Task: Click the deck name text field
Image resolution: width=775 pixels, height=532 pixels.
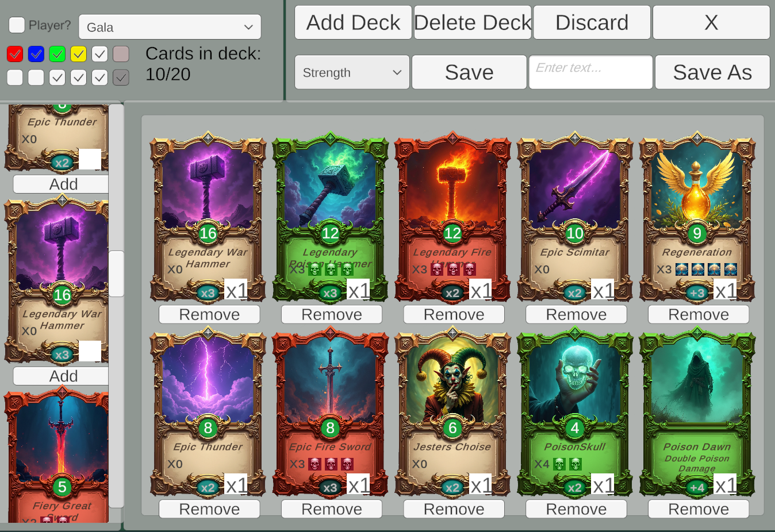Action: click(x=590, y=72)
